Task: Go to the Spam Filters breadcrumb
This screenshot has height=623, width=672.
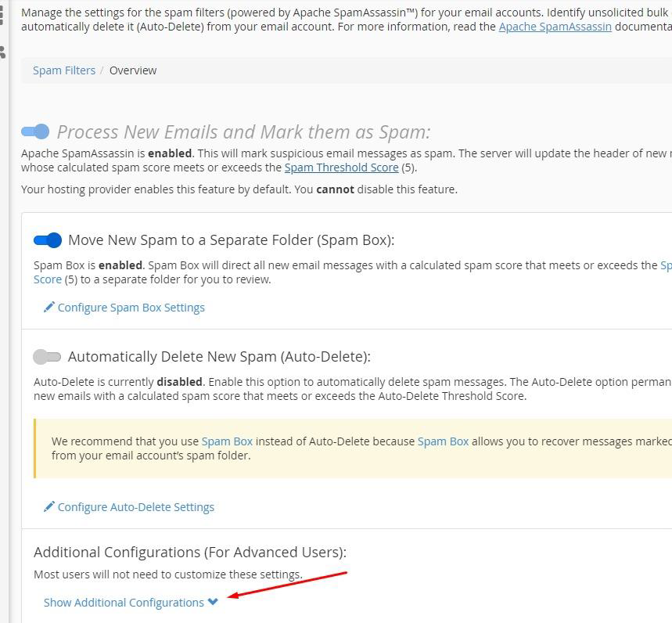Action: point(64,70)
